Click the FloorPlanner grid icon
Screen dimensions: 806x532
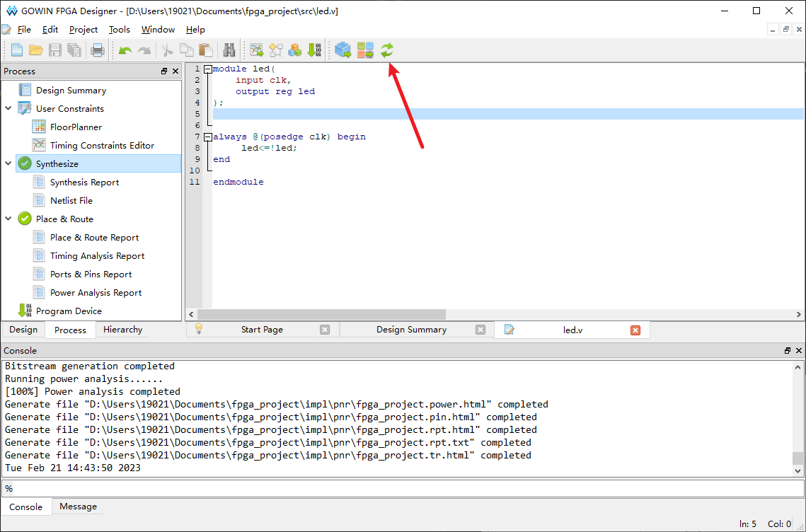tap(39, 127)
